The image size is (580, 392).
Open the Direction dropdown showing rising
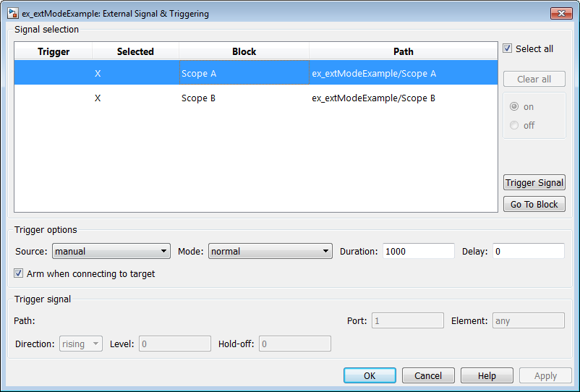pos(81,344)
